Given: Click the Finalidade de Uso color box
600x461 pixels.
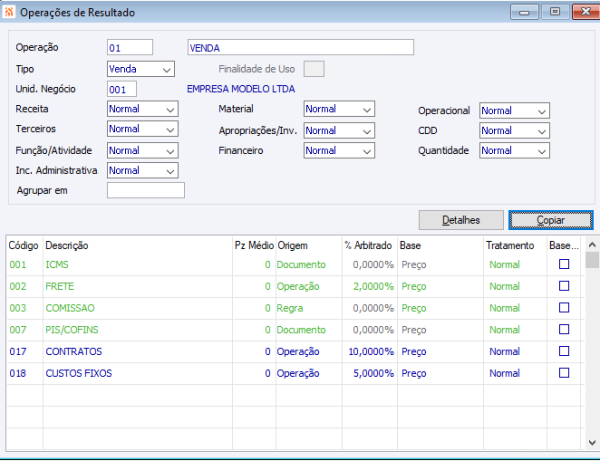Looking at the screenshot, I should 313,69.
